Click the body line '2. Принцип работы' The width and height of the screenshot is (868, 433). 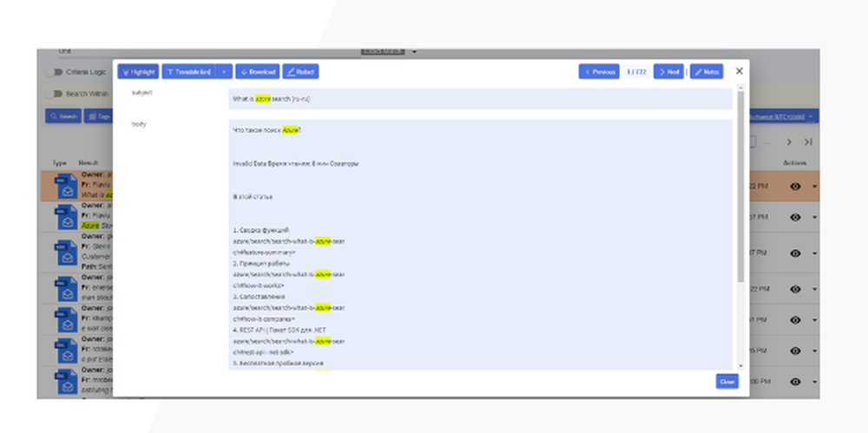pyautogui.click(x=260, y=263)
